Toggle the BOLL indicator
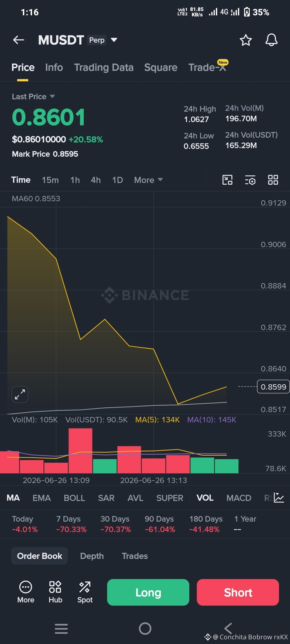 (x=74, y=498)
